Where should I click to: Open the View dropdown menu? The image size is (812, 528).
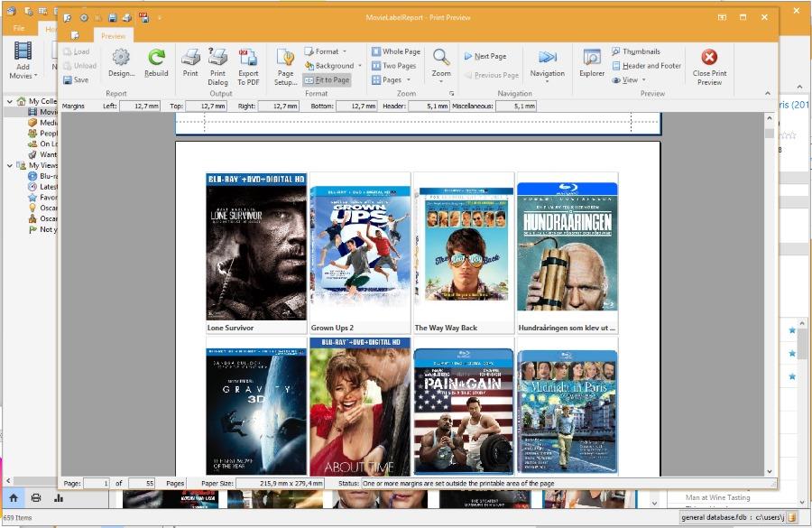point(629,79)
